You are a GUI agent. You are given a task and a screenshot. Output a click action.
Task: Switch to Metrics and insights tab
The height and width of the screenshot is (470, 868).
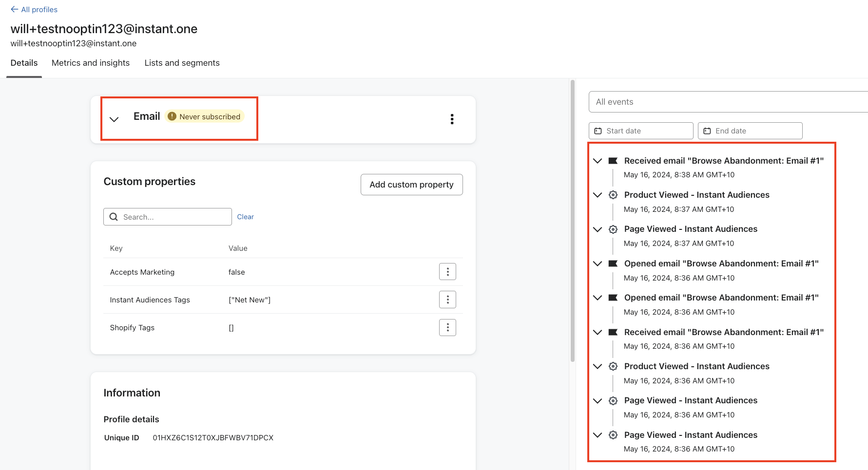(x=91, y=63)
